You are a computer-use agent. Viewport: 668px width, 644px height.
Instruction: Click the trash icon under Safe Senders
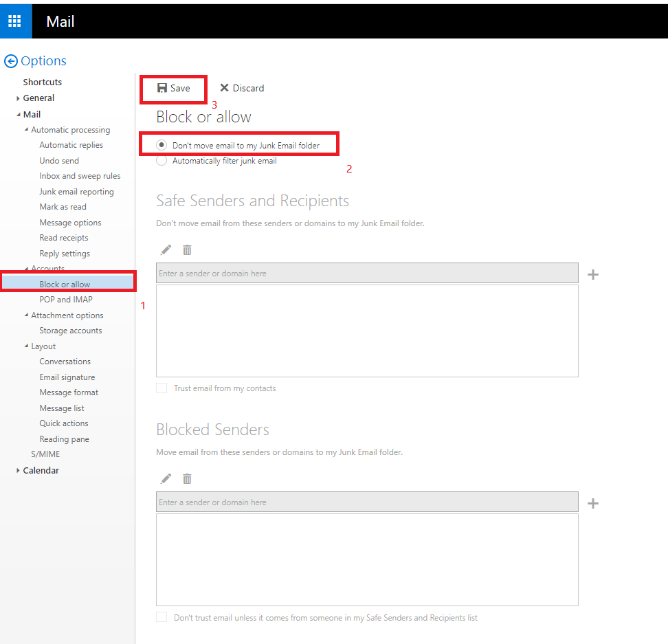tap(187, 250)
